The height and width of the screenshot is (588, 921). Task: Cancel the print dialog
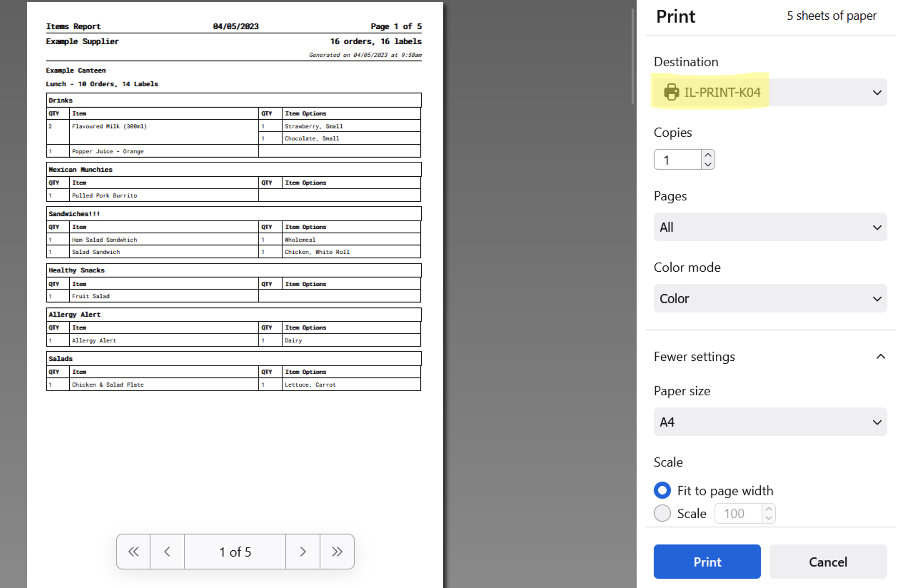(x=828, y=561)
